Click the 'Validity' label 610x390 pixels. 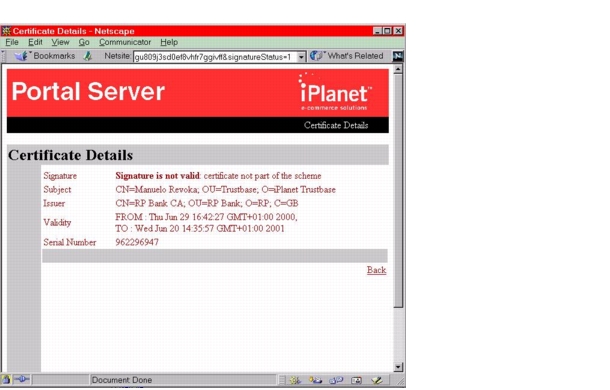coord(57,223)
